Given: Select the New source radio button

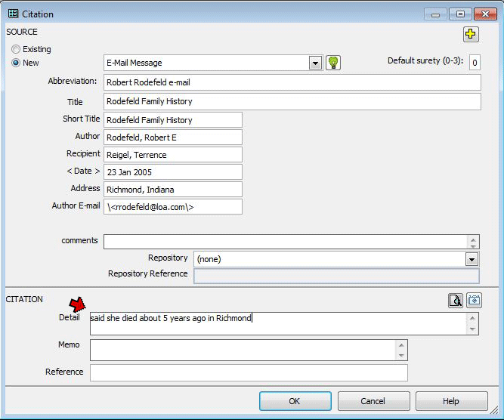Looking at the screenshot, I should pos(16,63).
